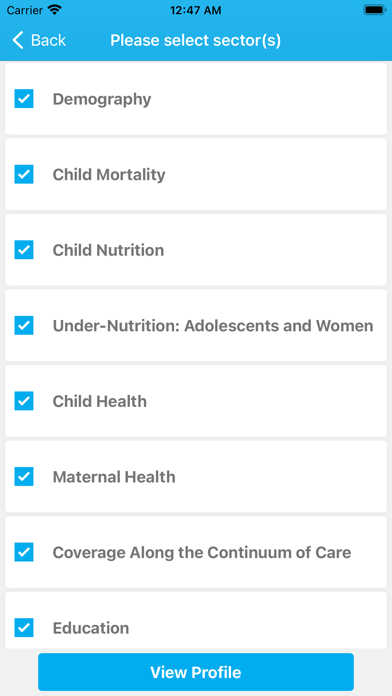392x696 pixels.
Task: Deselect the Education checkbox
Action: 24,628
